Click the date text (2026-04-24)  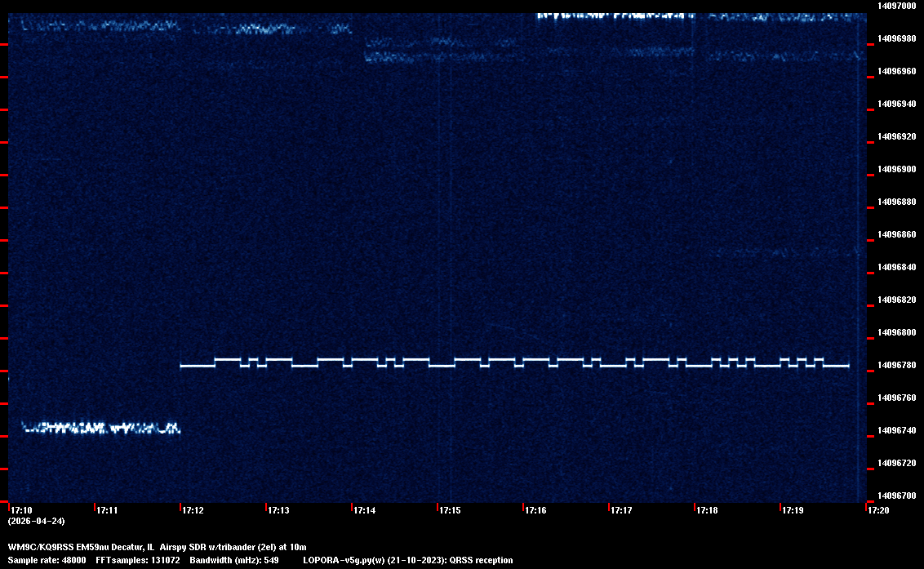pos(36,521)
